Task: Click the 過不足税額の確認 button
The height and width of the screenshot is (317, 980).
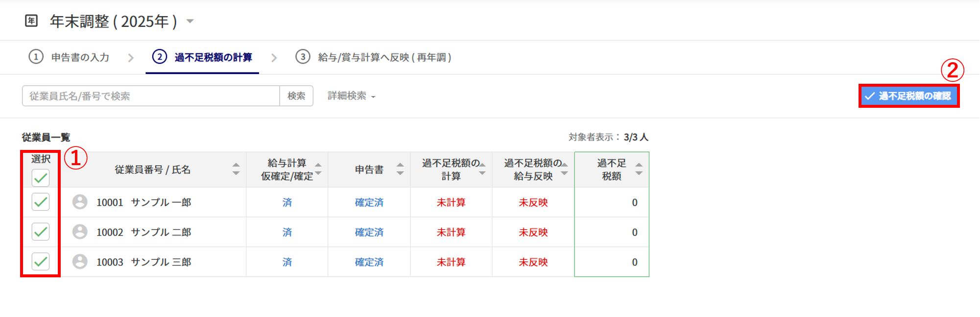Action: coord(908,96)
